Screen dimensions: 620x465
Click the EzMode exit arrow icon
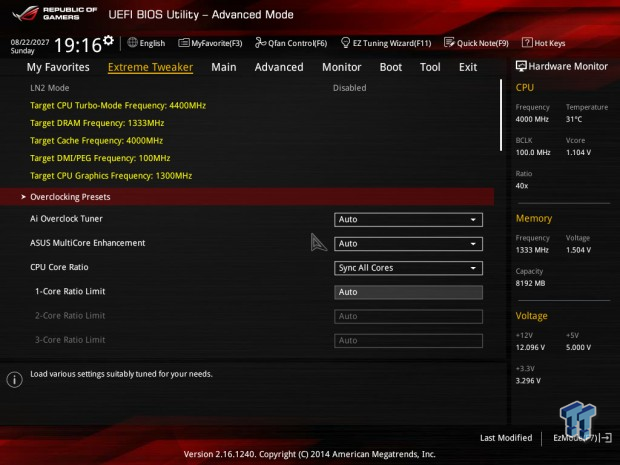click(606, 438)
